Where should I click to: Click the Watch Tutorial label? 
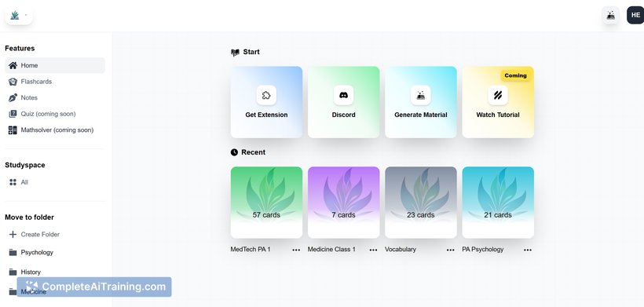tap(498, 115)
